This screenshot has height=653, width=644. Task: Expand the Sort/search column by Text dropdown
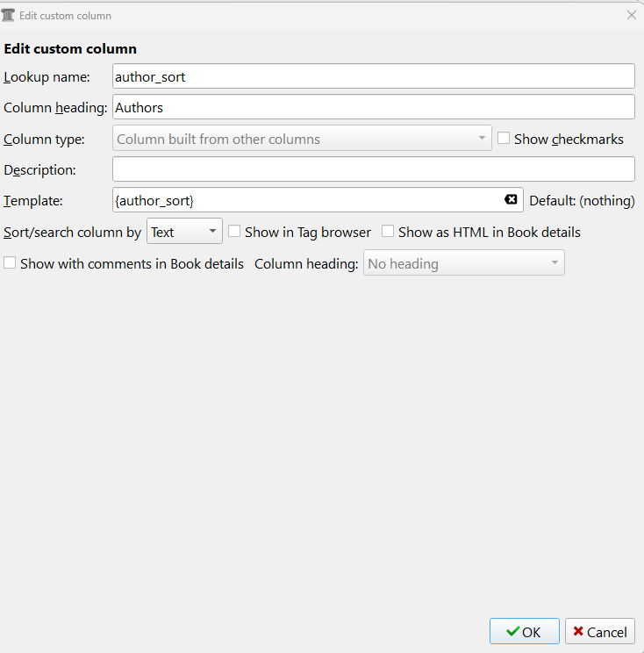tap(184, 232)
